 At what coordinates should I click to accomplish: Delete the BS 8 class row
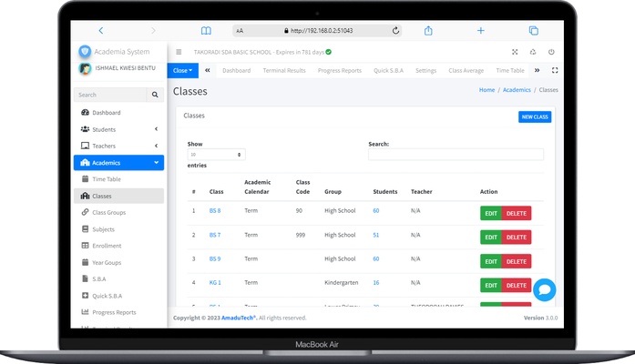(x=517, y=213)
